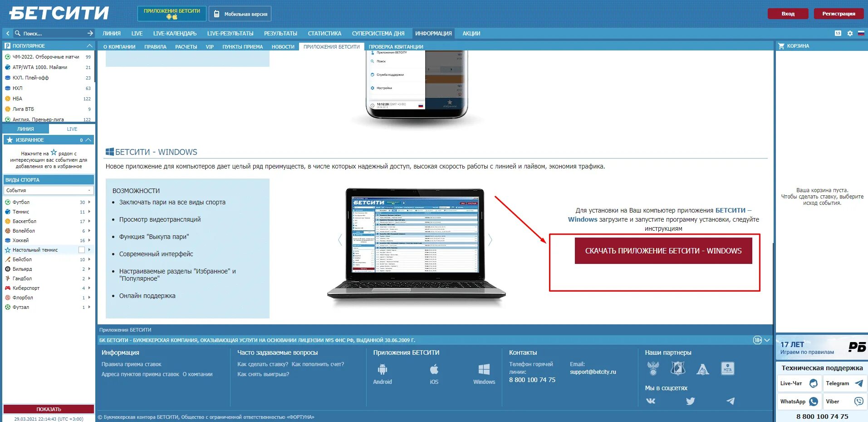Open КХЛ. Плей-офф popular item
The height and width of the screenshot is (422, 868).
click(x=48, y=78)
